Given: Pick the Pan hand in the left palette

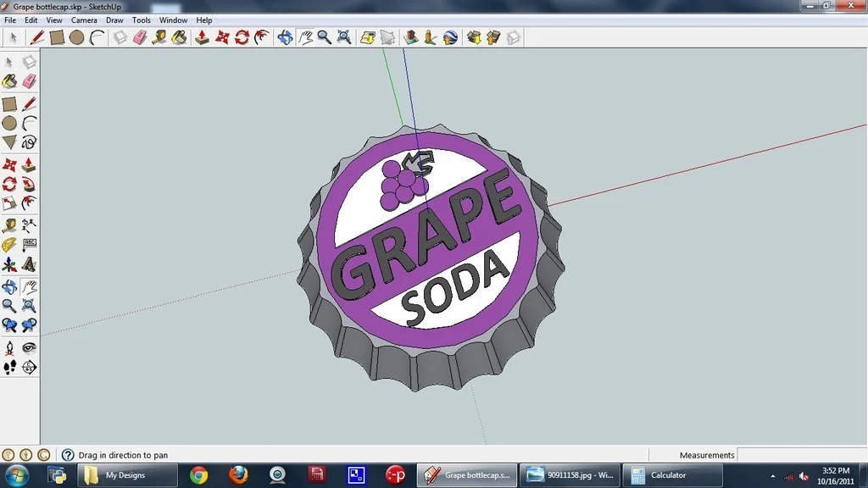Looking at the screenshot, I should tap(29, 286).
